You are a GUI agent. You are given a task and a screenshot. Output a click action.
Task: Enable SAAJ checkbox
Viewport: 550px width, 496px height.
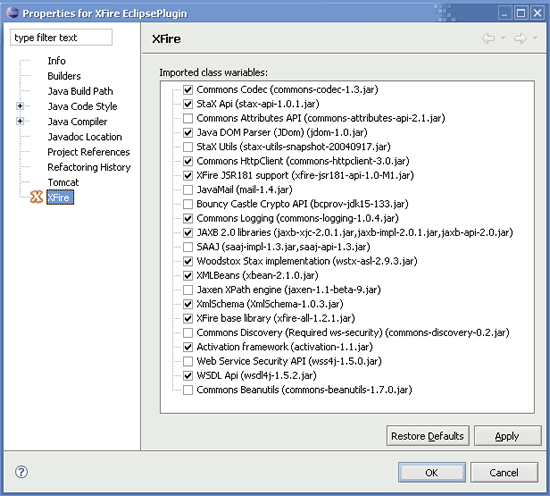(x=188, y=247)
